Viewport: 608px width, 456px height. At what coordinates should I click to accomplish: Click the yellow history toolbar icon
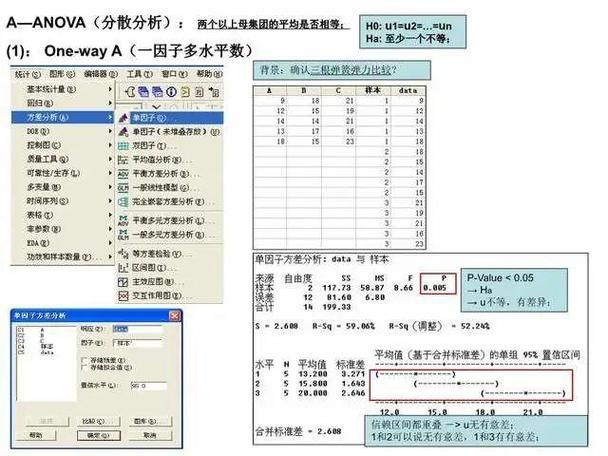pyautogui.click(x=185, y=92)
